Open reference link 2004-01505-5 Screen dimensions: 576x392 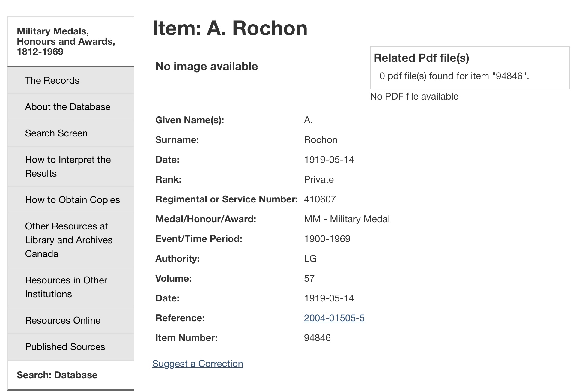click(x=334, y=318)
